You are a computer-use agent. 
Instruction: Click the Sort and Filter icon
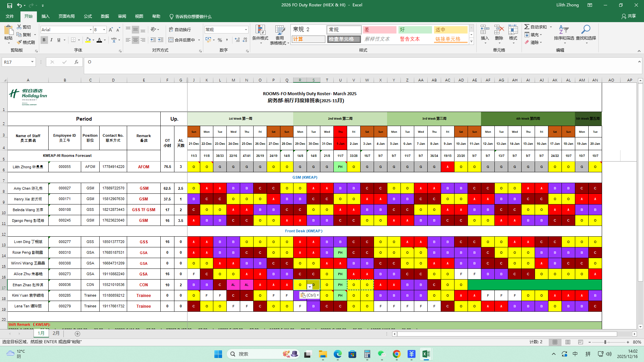[x=564, y=30]
